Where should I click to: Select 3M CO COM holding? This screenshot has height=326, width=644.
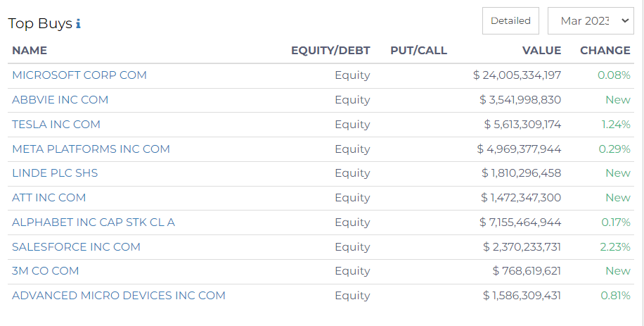tap(45, 271)
